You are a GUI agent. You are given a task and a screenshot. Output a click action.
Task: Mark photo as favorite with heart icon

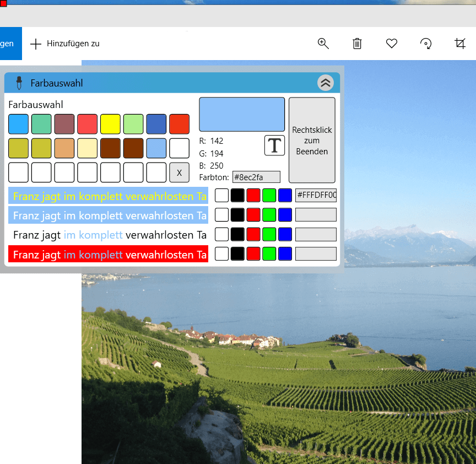tap(391, 44)
